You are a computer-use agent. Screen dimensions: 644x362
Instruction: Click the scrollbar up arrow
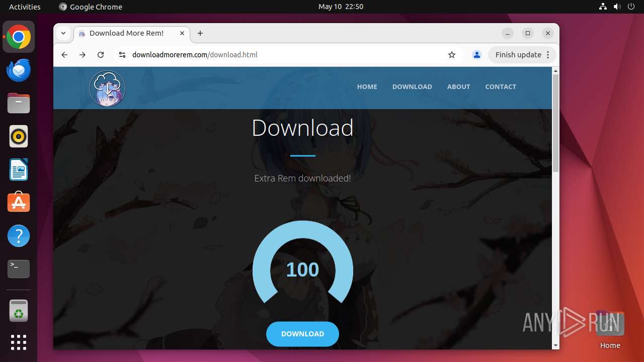(555, 70)
